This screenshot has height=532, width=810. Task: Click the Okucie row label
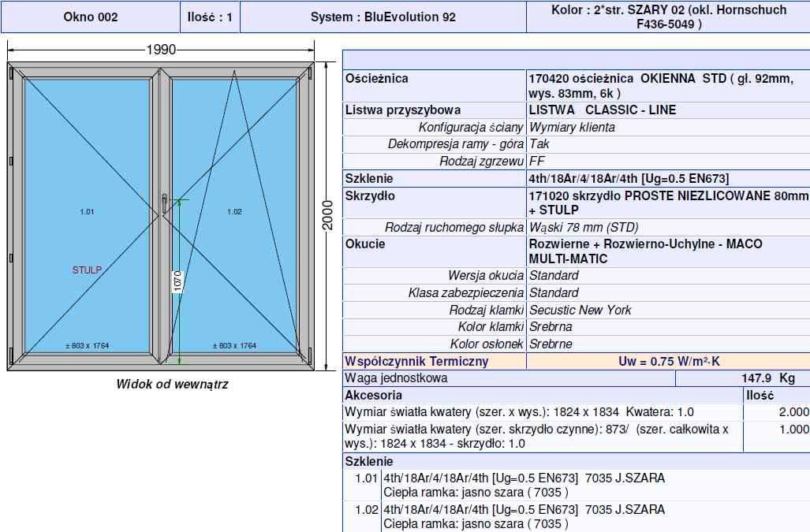click(365, 244)
